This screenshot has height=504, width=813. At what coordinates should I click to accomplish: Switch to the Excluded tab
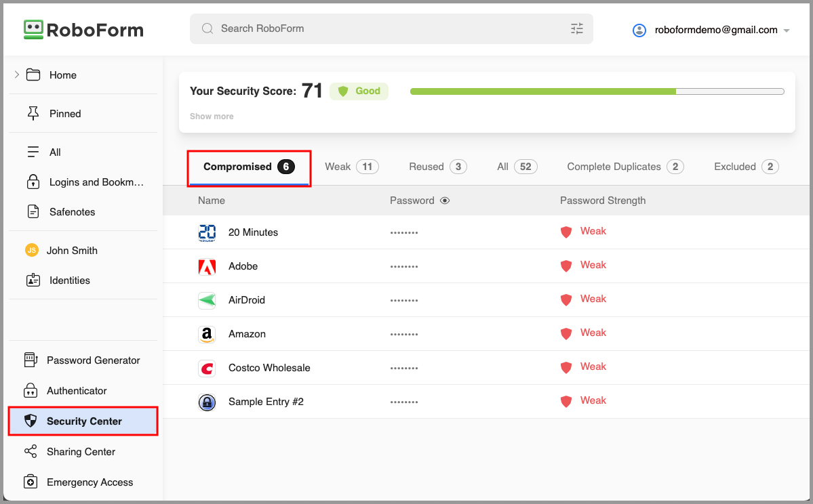(746, 167)
